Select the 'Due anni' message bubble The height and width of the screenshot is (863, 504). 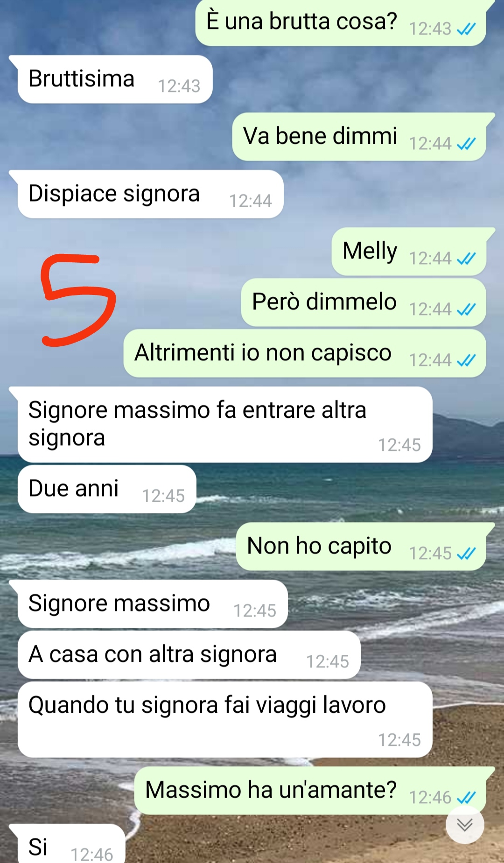[x=107, y=489]
